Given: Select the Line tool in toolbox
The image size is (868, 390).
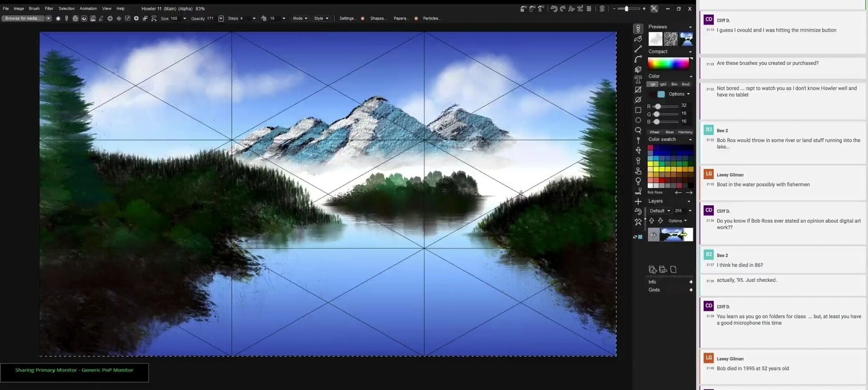Looking at the screenshot, I should [x=638, y=49].
